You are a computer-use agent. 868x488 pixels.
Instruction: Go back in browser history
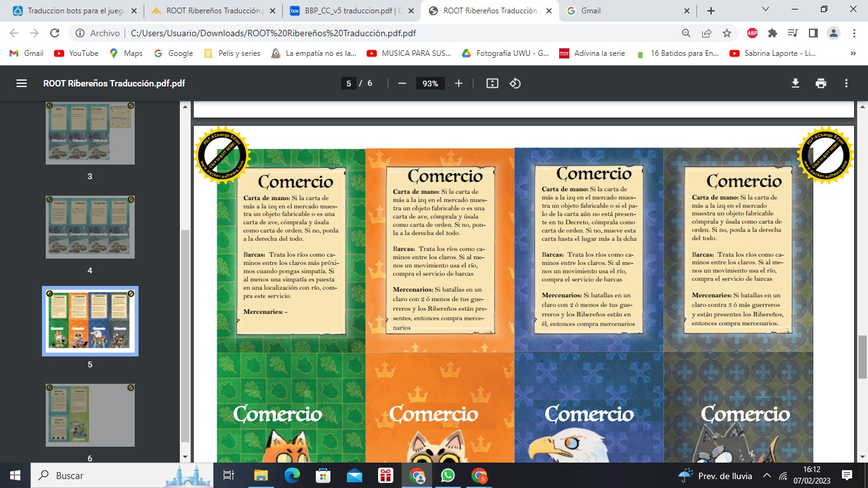coord(14,33)
